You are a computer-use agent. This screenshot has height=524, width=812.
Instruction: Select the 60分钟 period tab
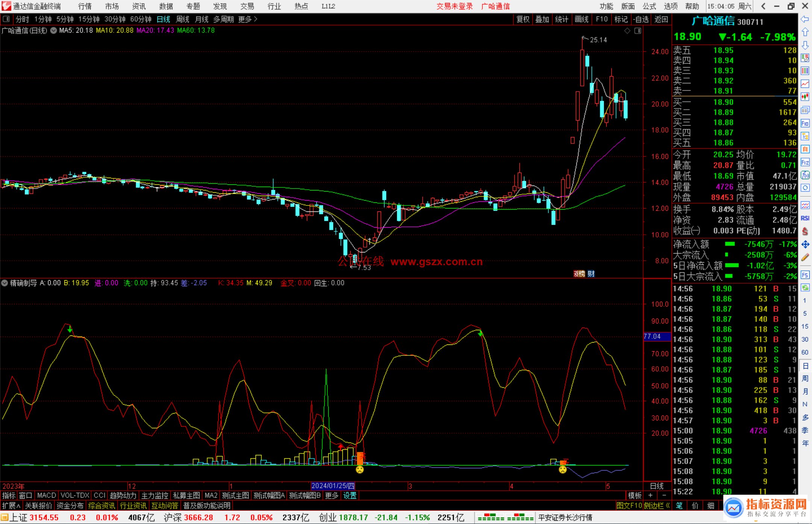point(141,19)
